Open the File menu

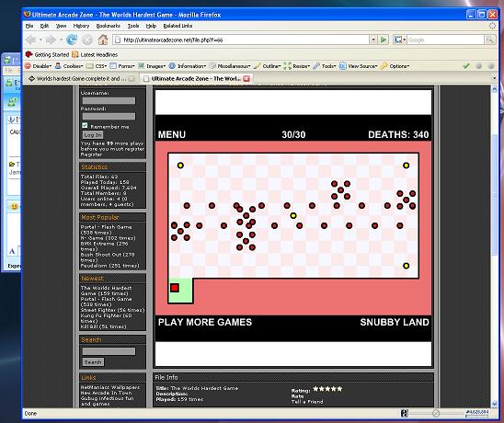tap(29, 26)
